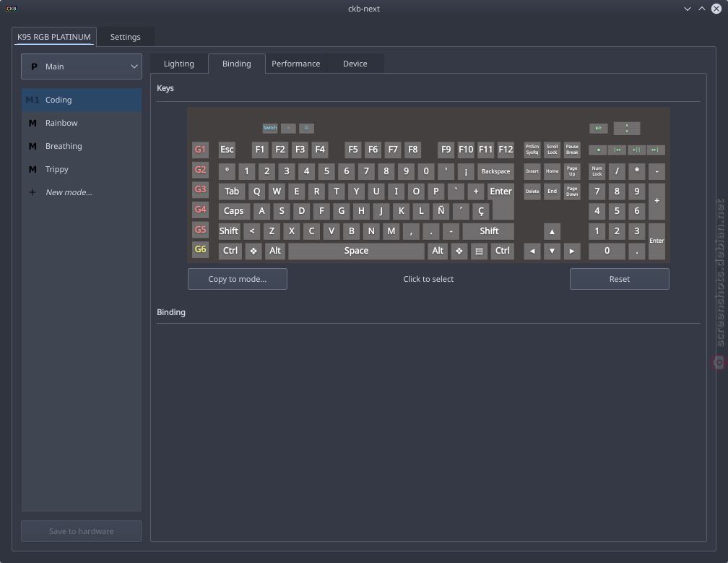728x563 pixels.
Task: Select the play/pause media key
Action: click(636, 150)
